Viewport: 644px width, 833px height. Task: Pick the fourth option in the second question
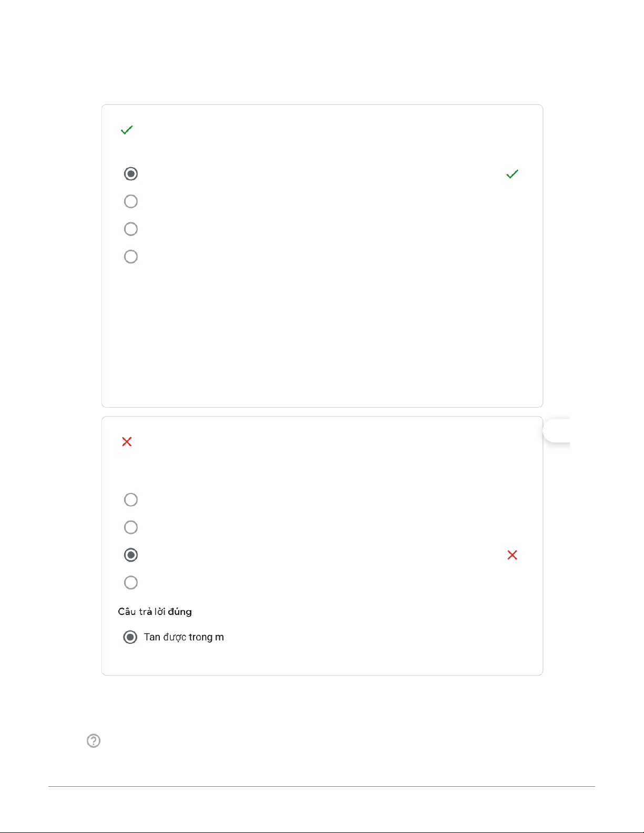(131, 582)
